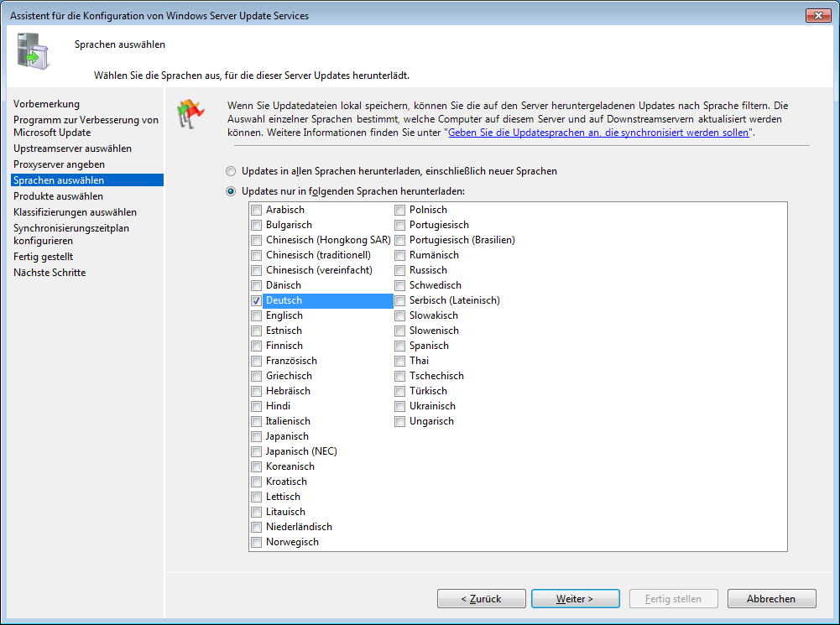Image resolution: width=840 pixels, height=625 pixels.
Task: Uncheck the Deutsch language checkbox
Action: tap(257, 300)
